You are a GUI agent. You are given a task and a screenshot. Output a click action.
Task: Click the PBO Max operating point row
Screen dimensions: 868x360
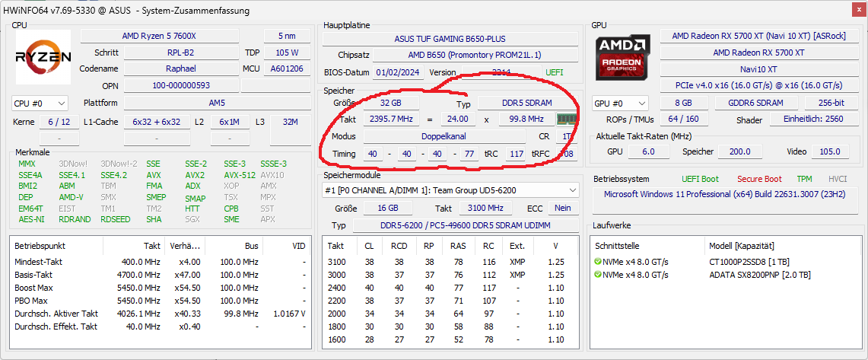tap(160, 301)
